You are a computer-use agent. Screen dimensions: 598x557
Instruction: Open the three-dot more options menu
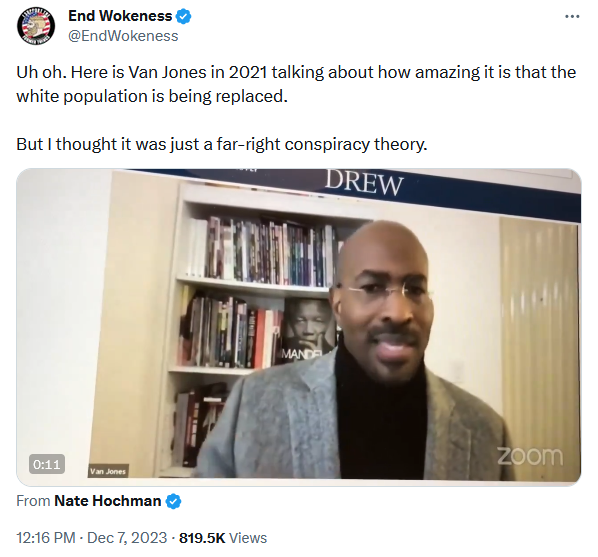click(x=572, y=16)
